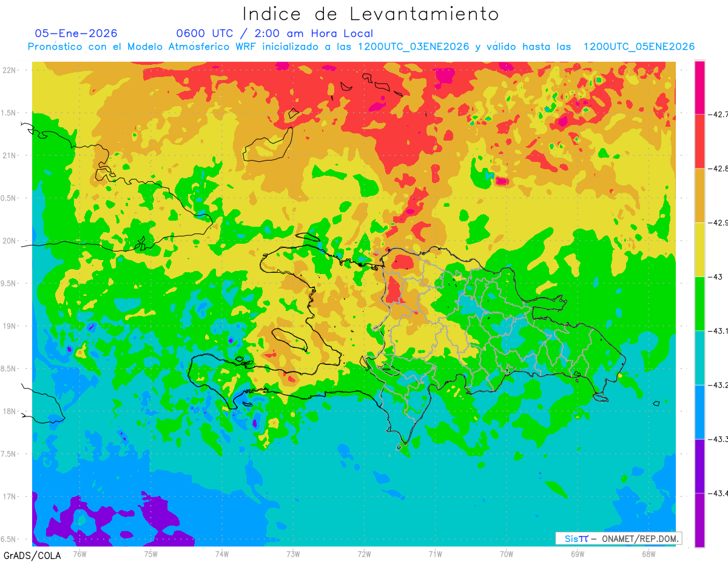Click the "71W" longitude label
The image size is (728, 562).
pos(435,554)
